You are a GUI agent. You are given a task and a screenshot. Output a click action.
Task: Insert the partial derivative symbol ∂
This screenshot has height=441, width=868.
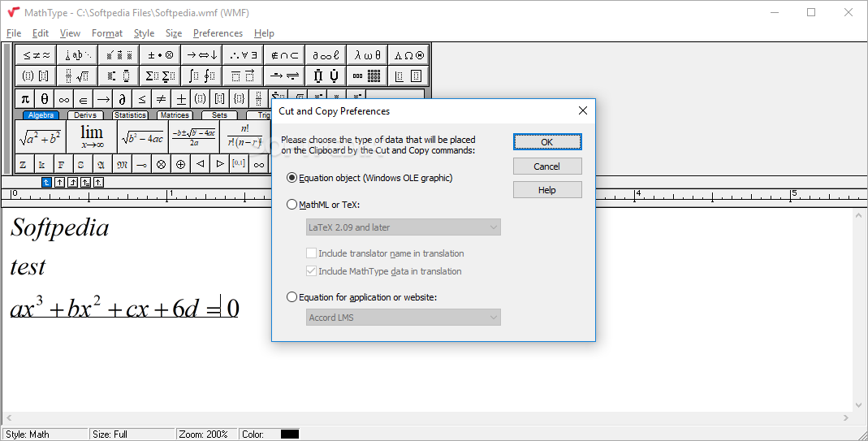pyautogui.click(x=123, y=99)
